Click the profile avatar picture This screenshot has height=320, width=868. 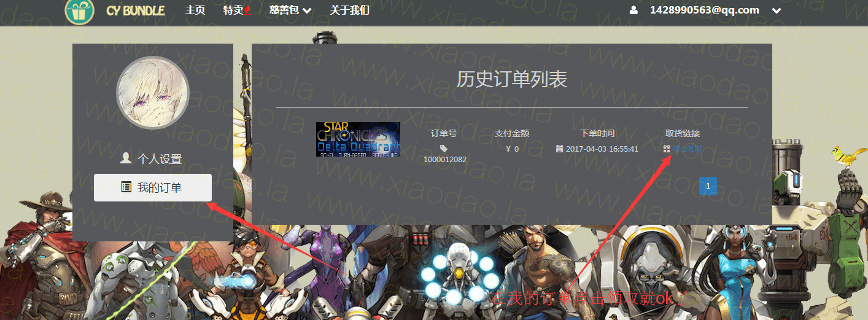(x=153, y=92)
